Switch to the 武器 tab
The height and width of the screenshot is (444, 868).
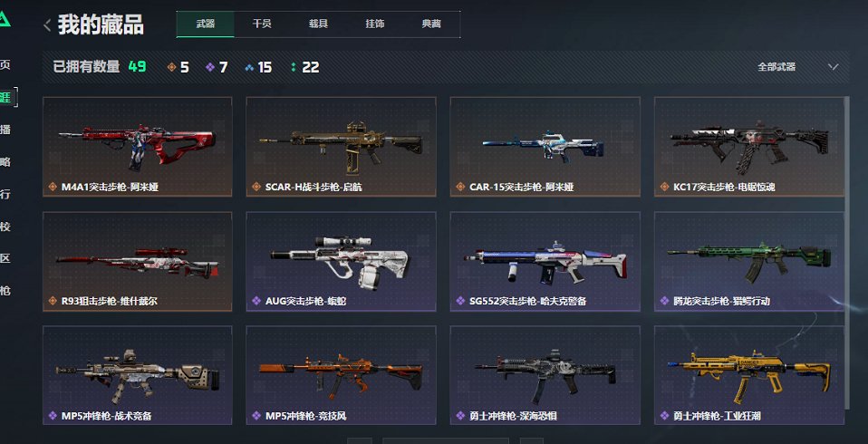coord(206,24)
